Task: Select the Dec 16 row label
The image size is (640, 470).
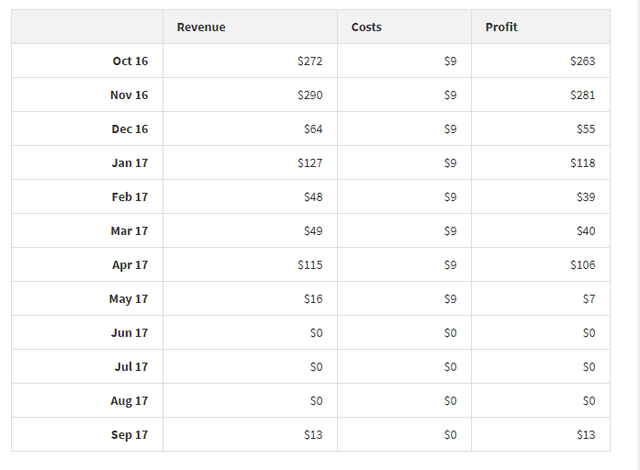Action: coord(130,129)
